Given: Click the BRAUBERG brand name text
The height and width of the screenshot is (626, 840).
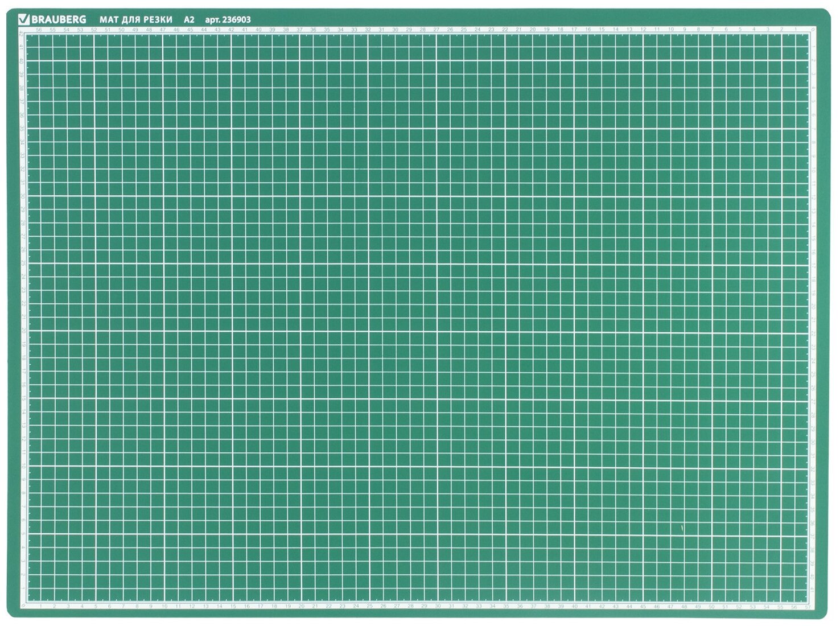Looking at the screenshot, I should click(x=59, y=20).
